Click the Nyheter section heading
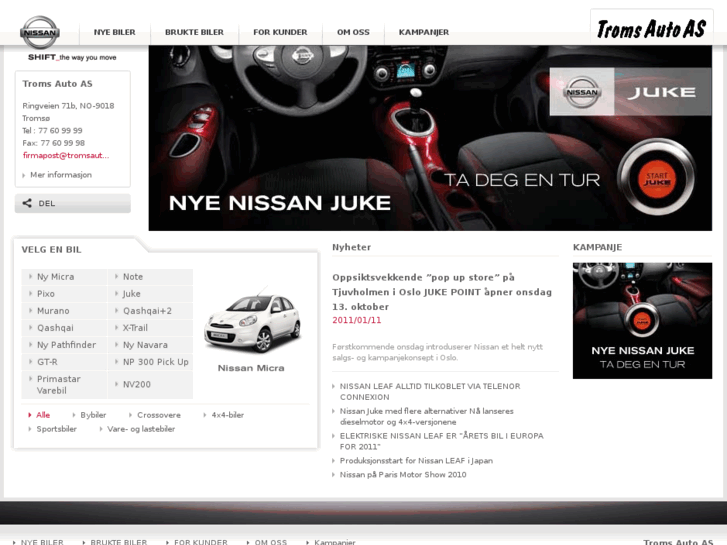This screenshot has height=545, width=727. pyautogui.click(x=351, y=247)
